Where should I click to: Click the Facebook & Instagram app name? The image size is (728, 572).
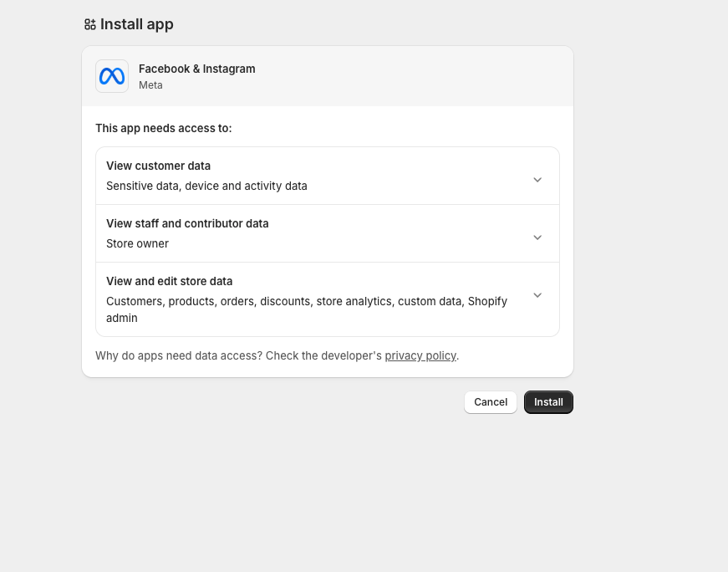(x=197, y=69)
